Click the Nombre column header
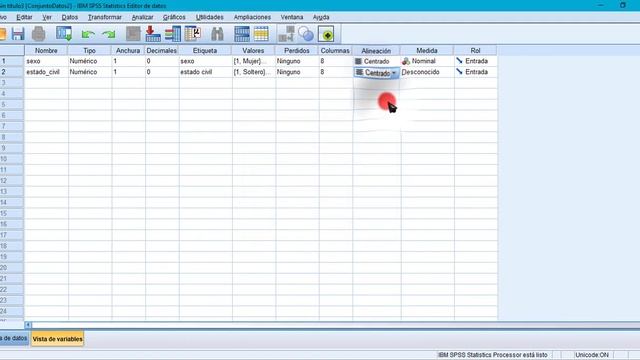 pos(46,51)
